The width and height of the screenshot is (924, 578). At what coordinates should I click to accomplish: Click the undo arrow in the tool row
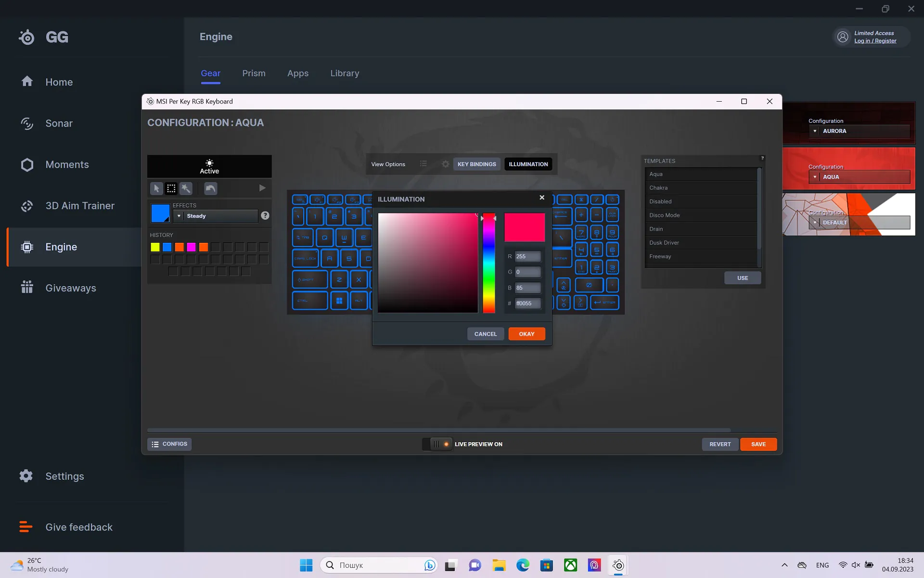coord(210,188)
